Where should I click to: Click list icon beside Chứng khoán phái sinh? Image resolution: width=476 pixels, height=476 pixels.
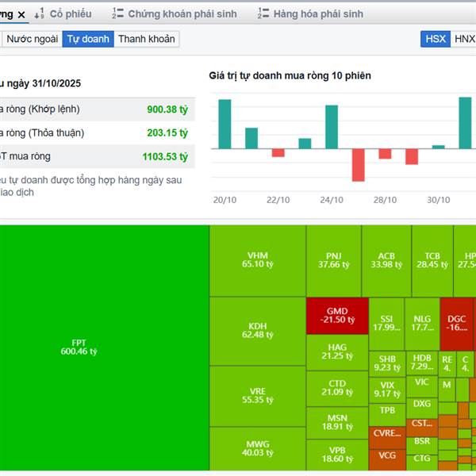pos(117,13)
